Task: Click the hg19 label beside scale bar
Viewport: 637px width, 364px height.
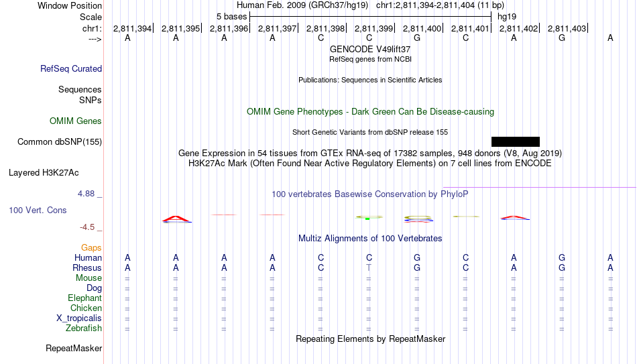Action: [507, 17]
